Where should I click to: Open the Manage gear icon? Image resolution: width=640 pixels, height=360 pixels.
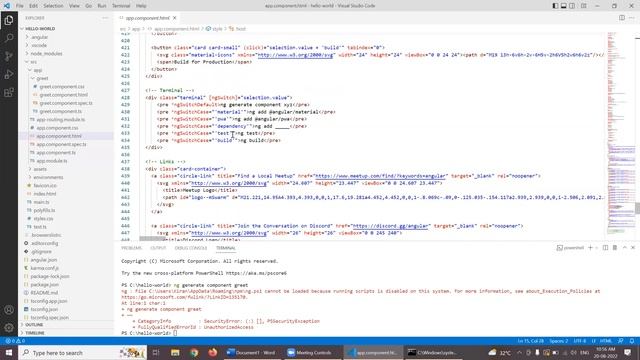point(9,327)
